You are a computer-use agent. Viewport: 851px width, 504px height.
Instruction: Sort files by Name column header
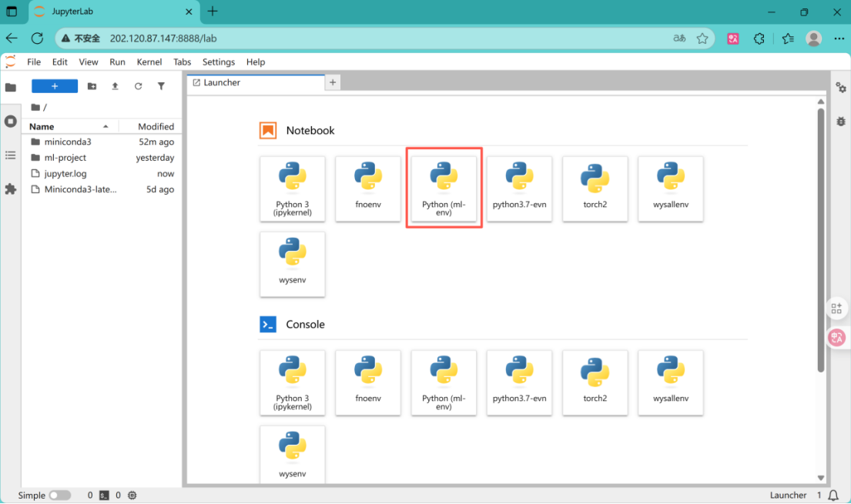[x=42, y=126]
